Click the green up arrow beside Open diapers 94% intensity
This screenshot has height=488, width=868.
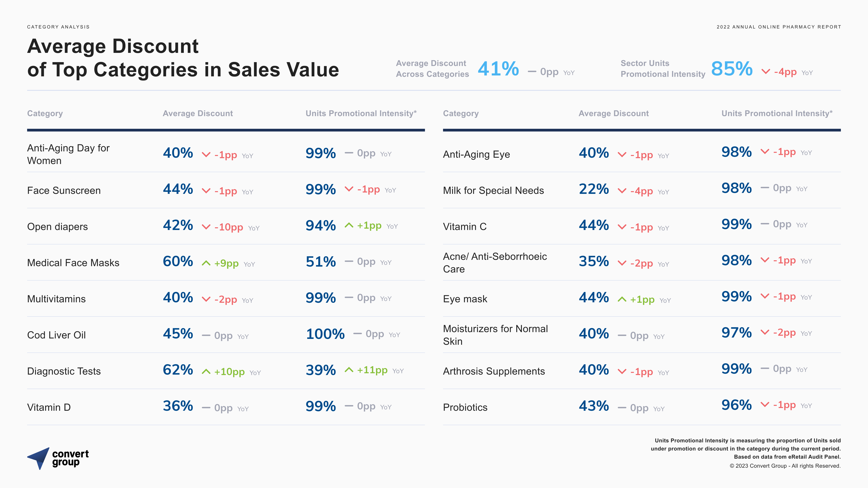point(349,225)
